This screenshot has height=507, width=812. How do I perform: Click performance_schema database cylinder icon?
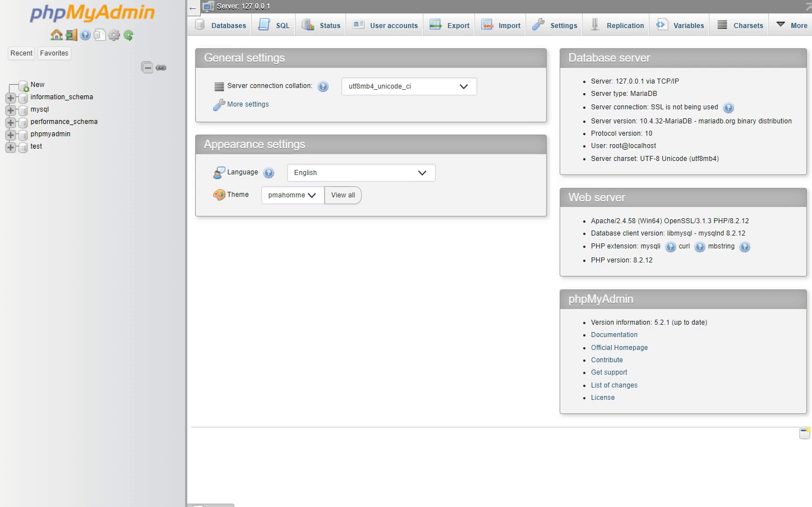[23, 122]
